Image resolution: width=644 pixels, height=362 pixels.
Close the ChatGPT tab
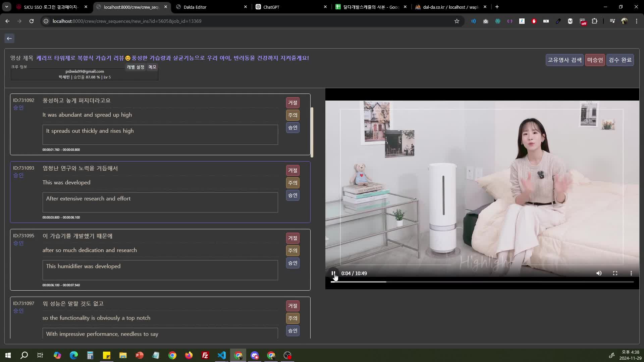325,7
